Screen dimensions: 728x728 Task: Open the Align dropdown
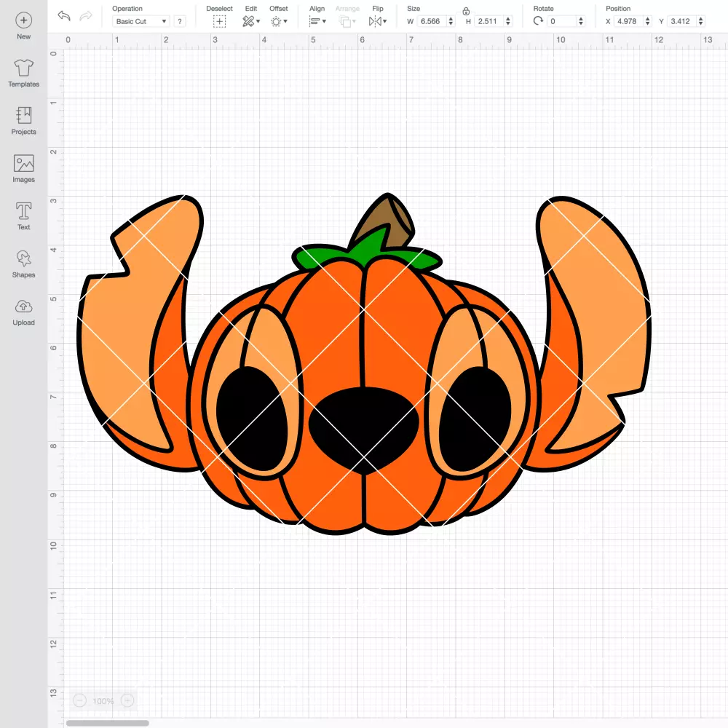point(317,21)
